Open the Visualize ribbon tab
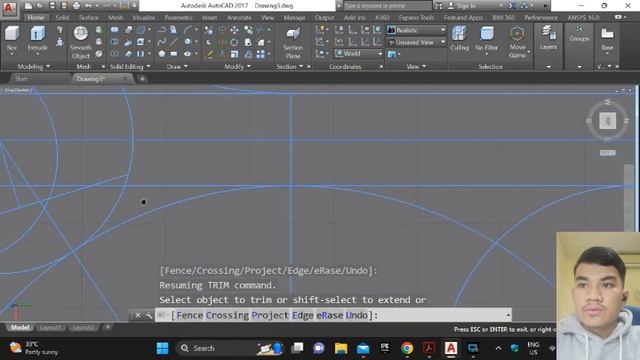Viewport: 640px width, 360px height. pos(144,18)
